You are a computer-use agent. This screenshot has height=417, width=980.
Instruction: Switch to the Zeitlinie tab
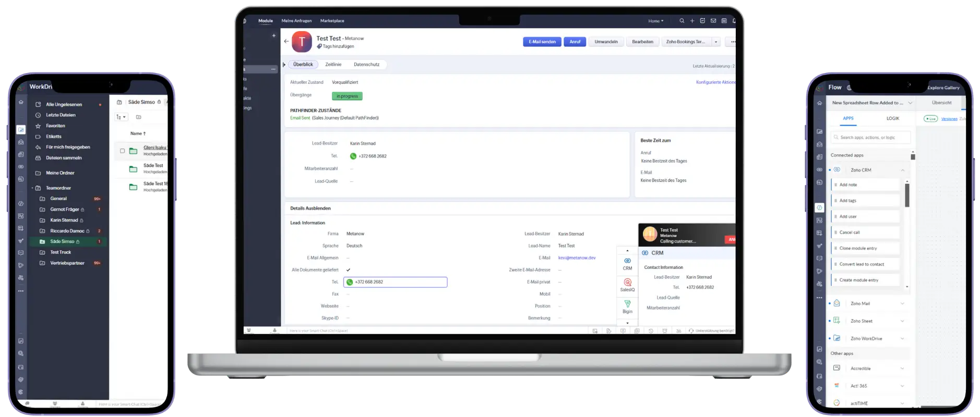point(333,65)
